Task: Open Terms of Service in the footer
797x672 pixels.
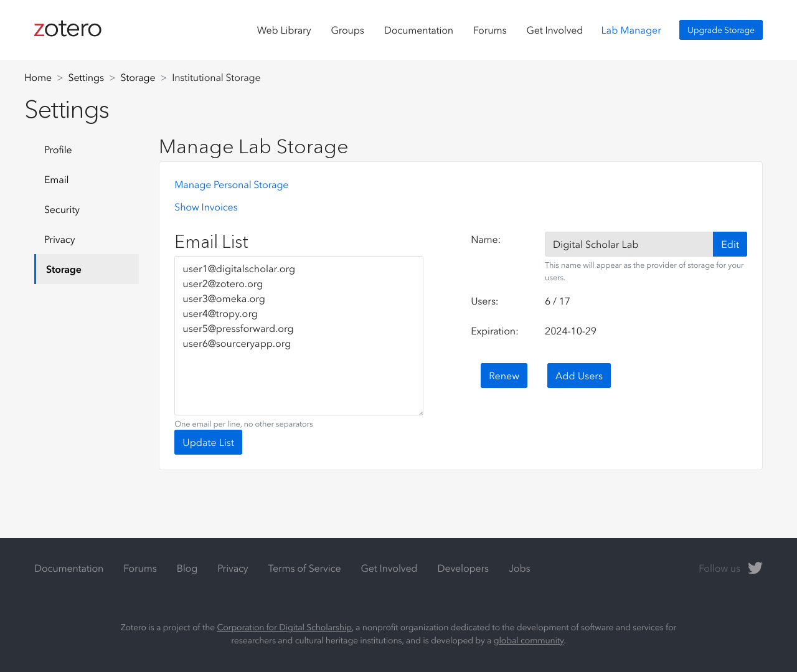Action: pyautogui.click(x=304, y=569)
